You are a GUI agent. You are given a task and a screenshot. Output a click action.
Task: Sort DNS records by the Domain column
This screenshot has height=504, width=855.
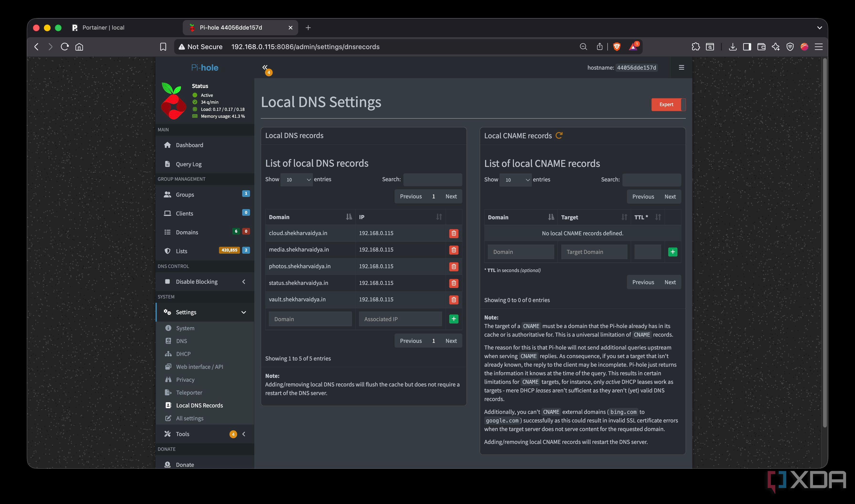(310, 217)
